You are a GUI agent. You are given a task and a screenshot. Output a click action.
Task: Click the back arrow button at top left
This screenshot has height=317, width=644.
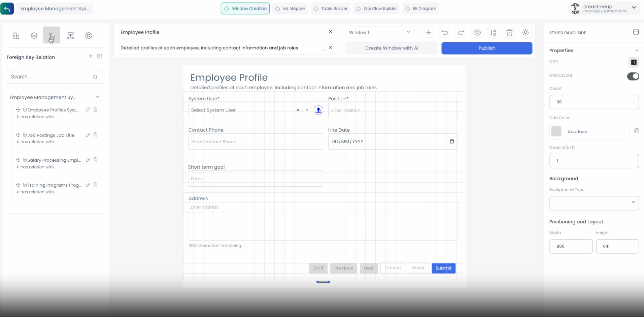[x=7, y=9]
